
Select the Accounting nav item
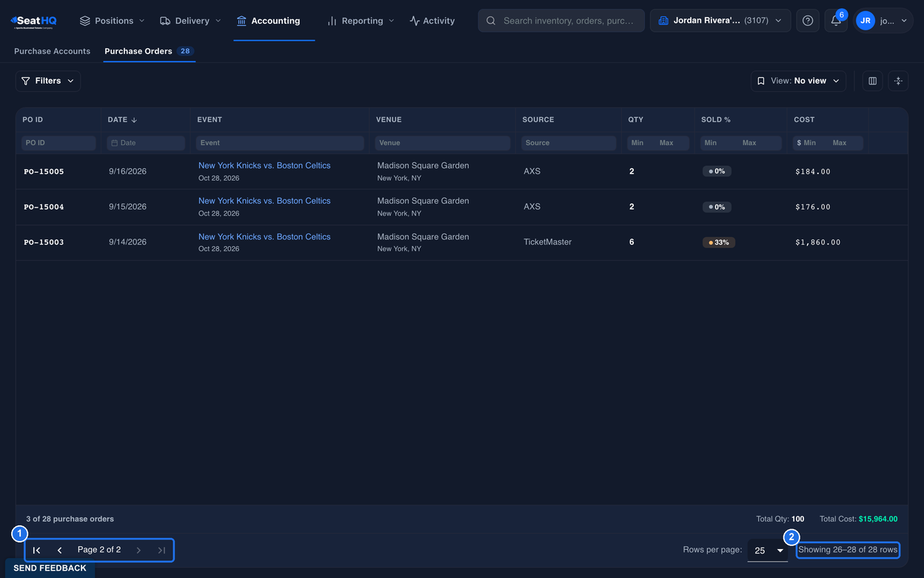pos(268,21)
